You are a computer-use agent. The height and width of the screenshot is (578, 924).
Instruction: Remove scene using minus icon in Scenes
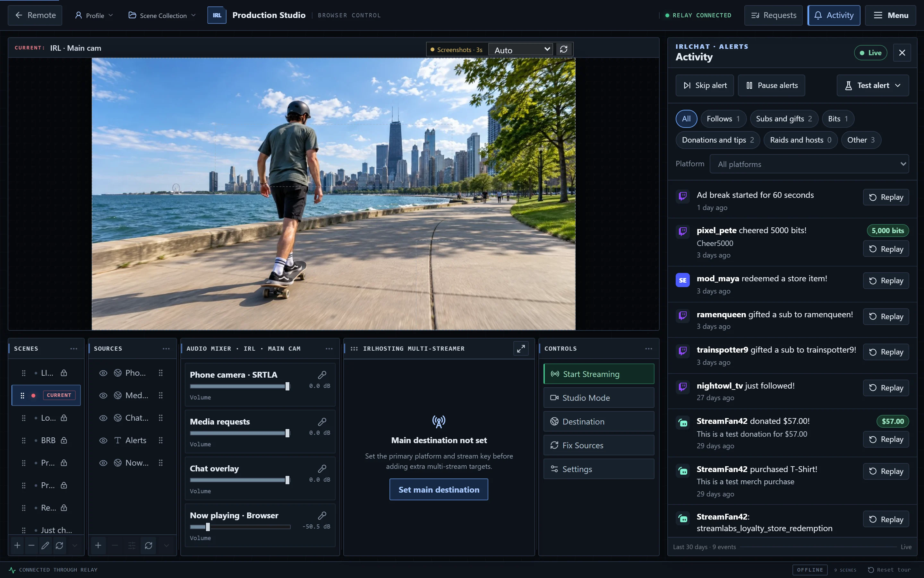(31, 546)
